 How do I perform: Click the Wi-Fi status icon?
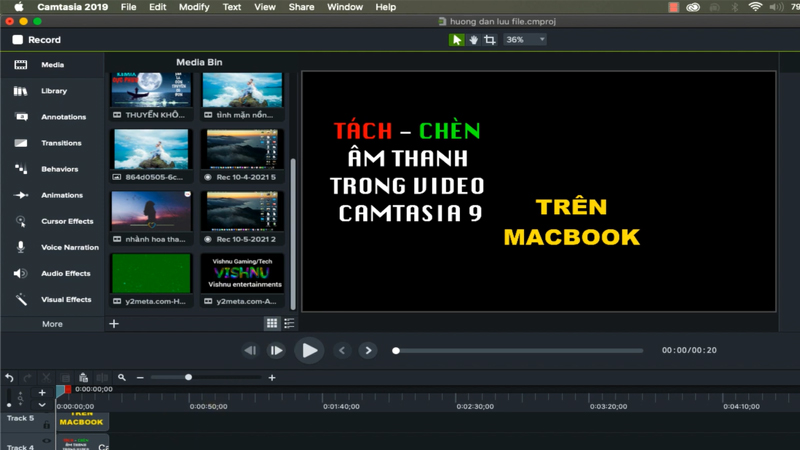[755, 7]
